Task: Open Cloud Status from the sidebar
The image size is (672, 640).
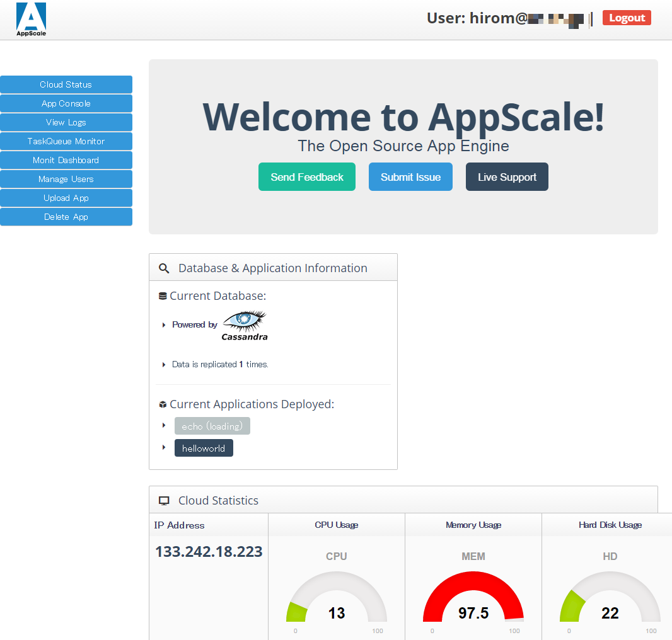Action: 66,84
